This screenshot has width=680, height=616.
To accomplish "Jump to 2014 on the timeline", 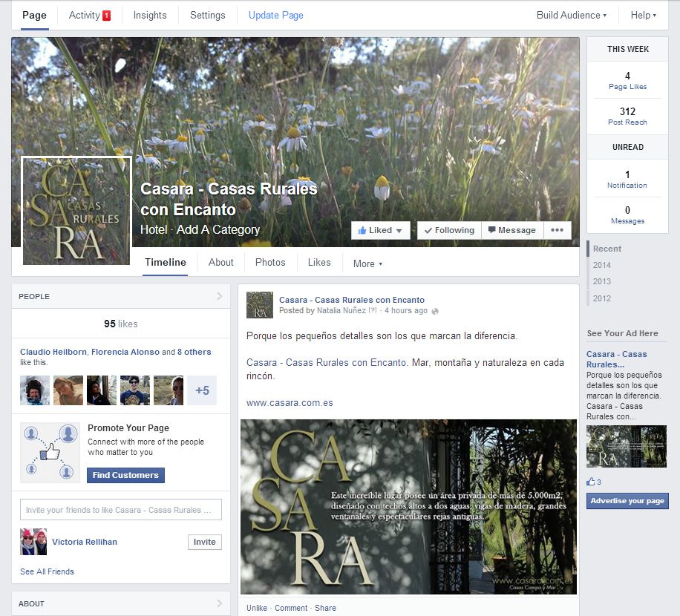I will (602, 265).
